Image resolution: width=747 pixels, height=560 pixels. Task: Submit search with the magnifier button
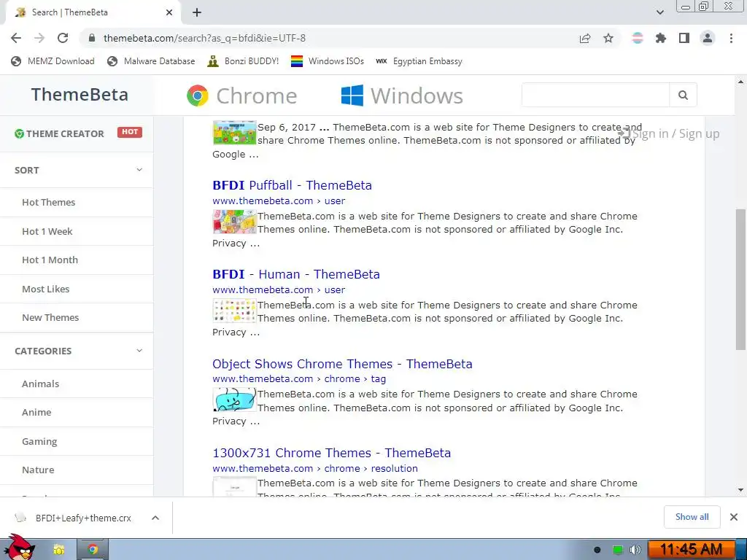pos(683,95)
